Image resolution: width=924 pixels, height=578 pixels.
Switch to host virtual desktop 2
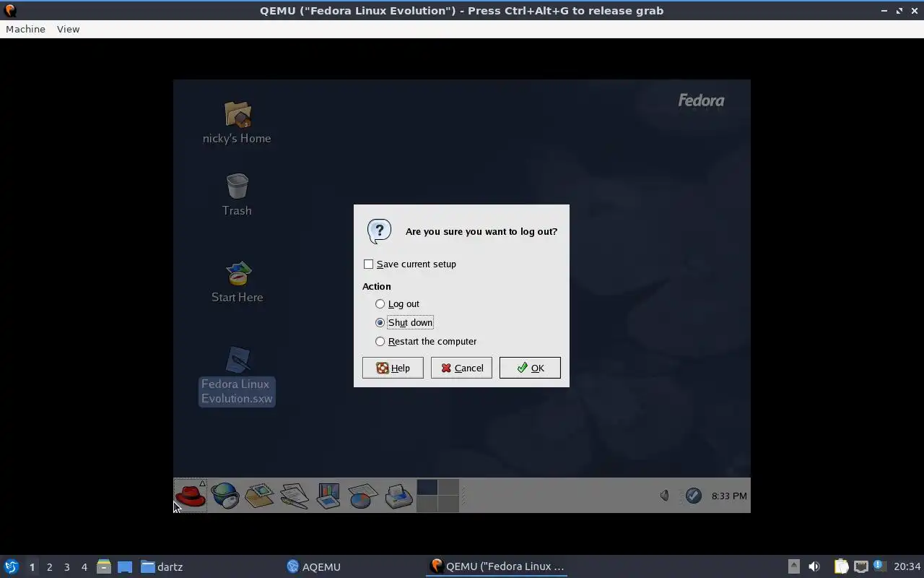pos(49,567)
